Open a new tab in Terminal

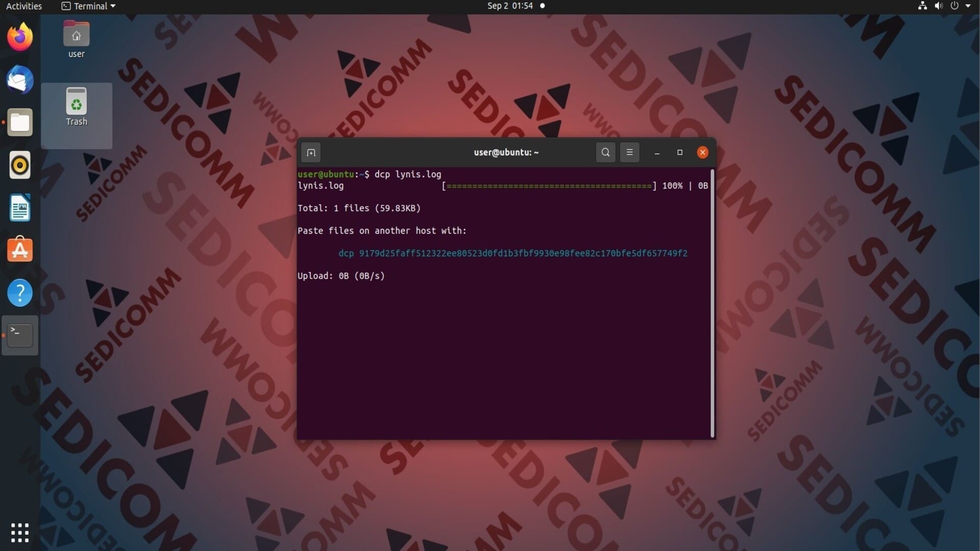tap(311, 153)
